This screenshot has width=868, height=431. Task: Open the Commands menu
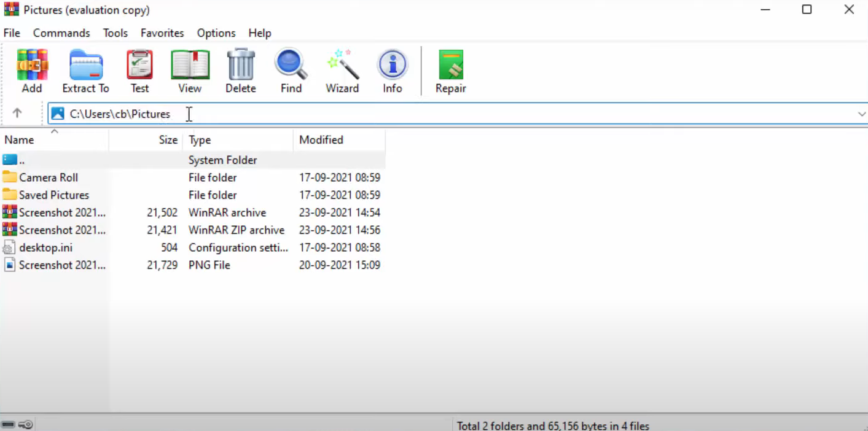61,33
